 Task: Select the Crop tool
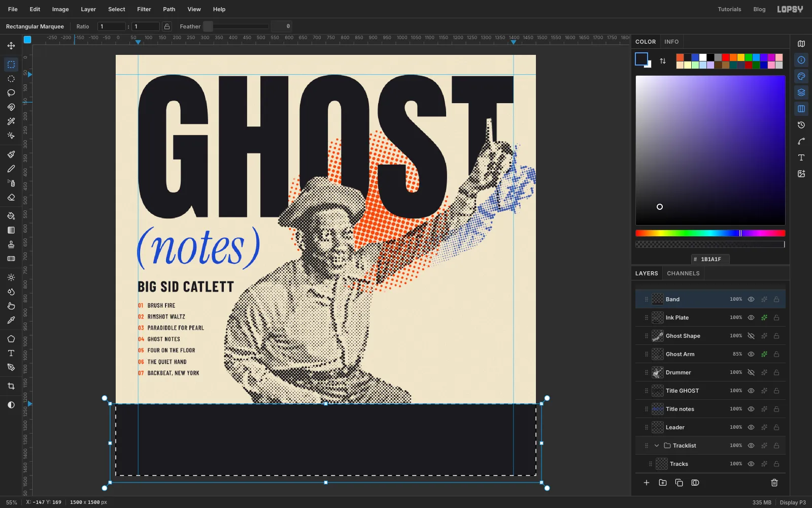point(11,386)
